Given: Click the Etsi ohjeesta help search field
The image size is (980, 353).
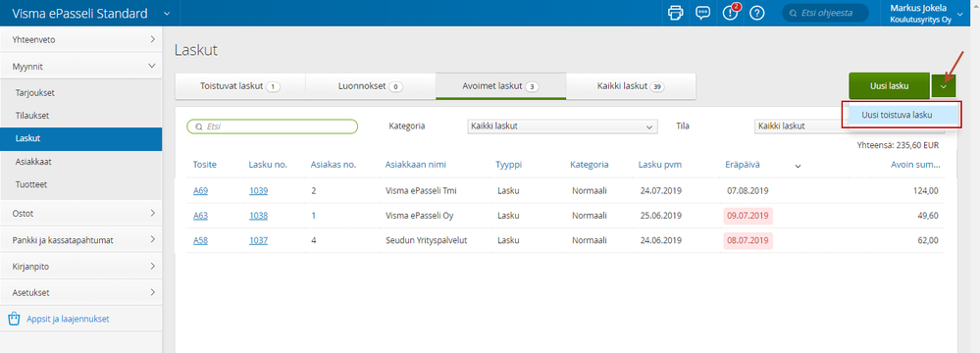Looking at the screenshot, I should pyautogui.click(x=826, y=13).
